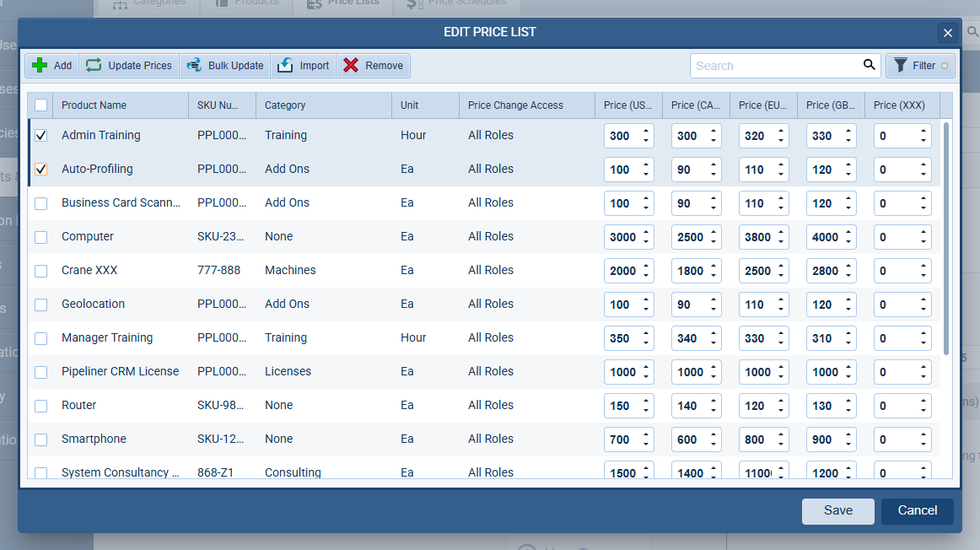This screenshot has height=550, width=980.
Task: Close the Edit Price List dialog
Action: point(948,33)
